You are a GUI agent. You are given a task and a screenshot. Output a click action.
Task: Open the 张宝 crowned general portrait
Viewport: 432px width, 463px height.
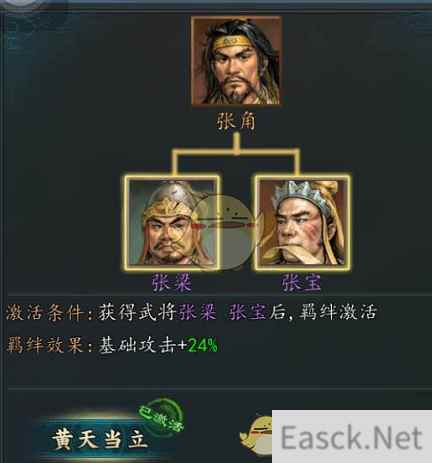tap(302, 222)
